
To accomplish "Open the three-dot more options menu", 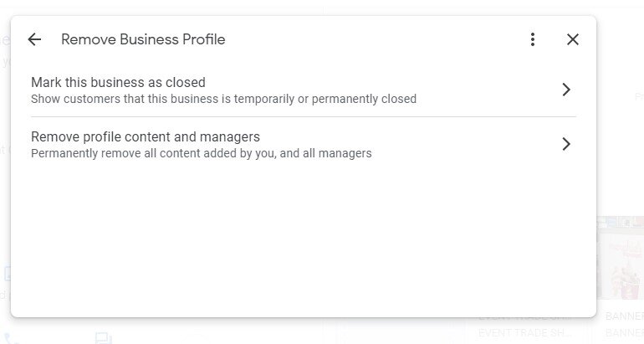I will tap(532, 39).
